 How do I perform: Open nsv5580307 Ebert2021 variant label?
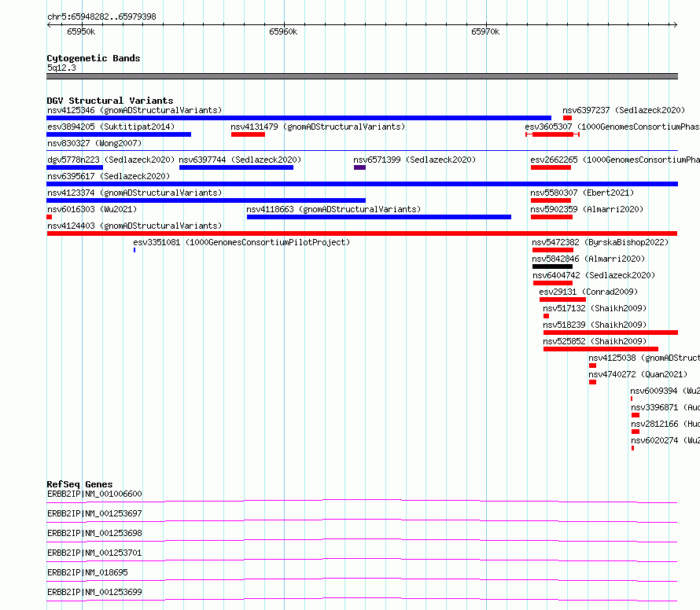point(582,193)
